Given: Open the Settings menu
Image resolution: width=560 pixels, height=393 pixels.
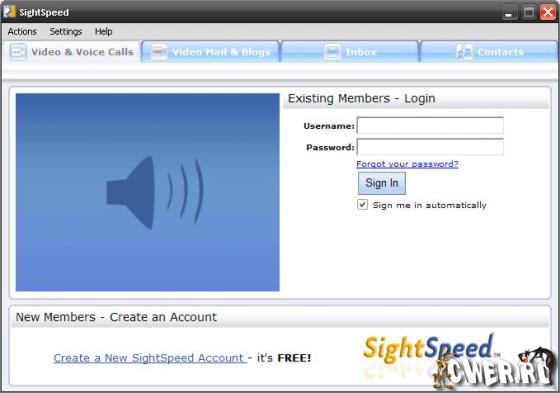Looking at the screenshot, I should (66, 31).
